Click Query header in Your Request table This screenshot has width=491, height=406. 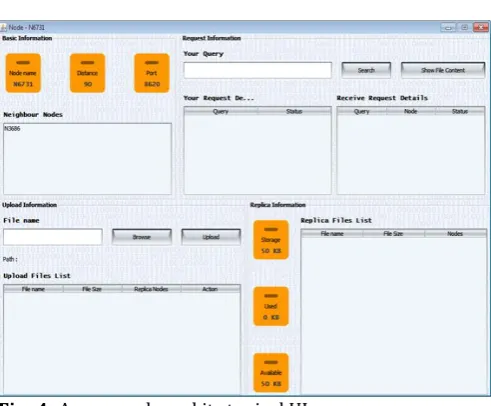tap(220, 111)
